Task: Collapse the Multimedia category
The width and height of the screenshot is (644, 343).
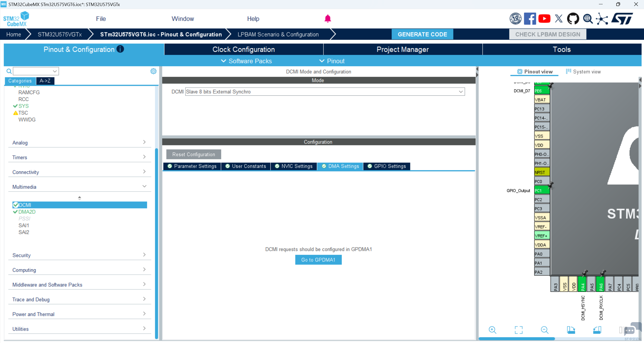Action: point(80,187)
